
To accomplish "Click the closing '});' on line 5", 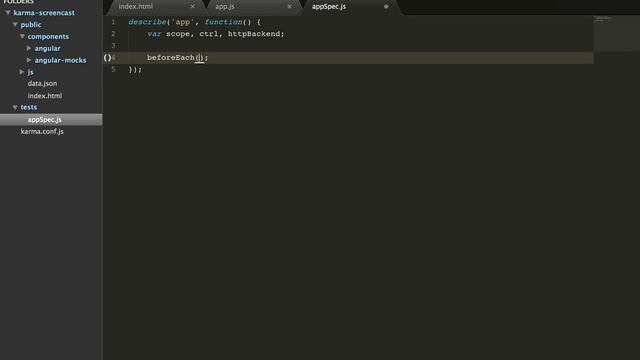I will pos(135,69).
